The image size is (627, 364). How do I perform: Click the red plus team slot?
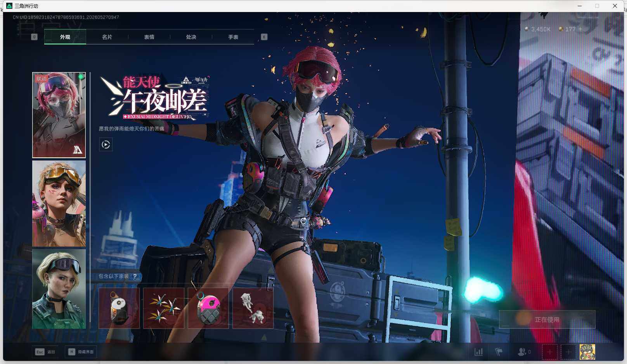[549, 352]
